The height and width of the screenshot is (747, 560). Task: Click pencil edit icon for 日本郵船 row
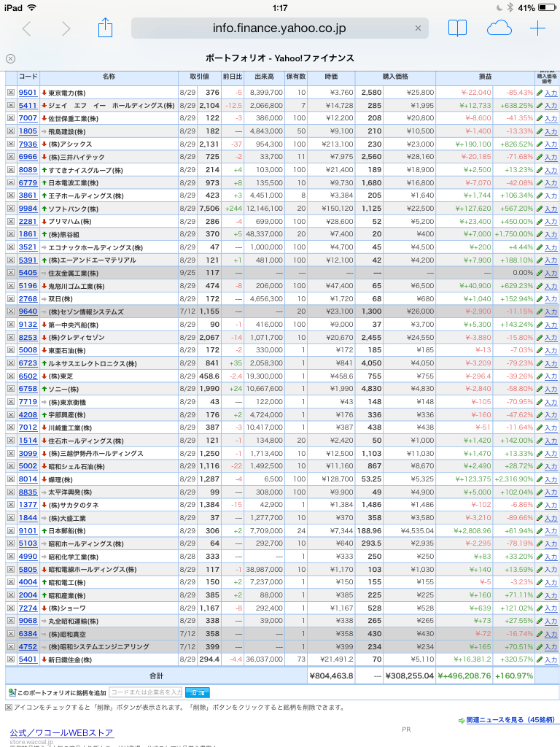(540, 531)
